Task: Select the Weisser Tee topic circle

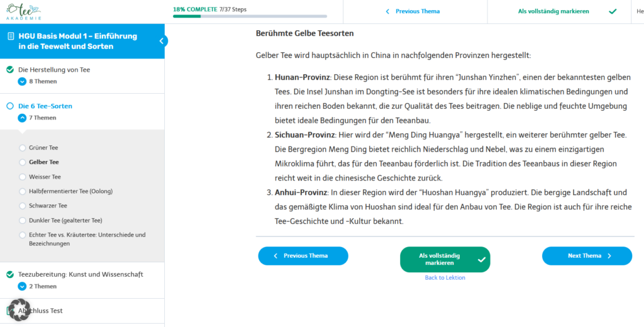Action: click(23, 177)
